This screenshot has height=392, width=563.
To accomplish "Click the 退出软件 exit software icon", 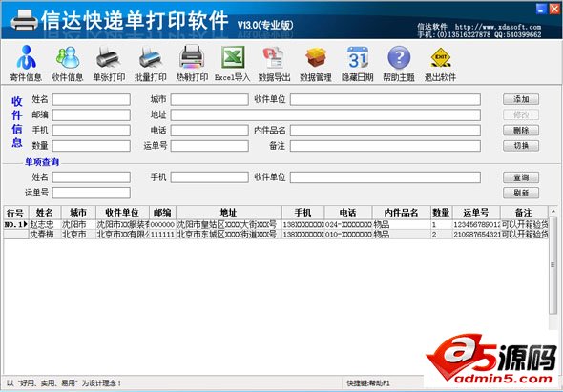I will 440,64.
